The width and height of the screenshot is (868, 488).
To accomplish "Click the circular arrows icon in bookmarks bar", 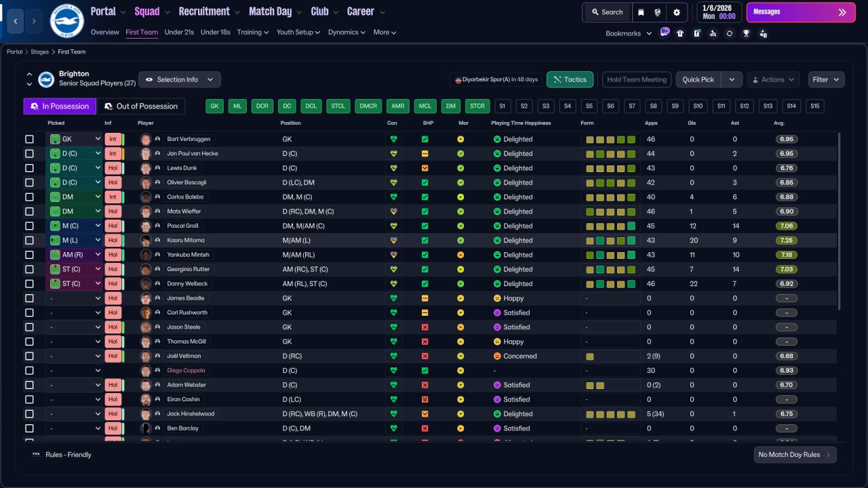I will click(x=729, y=33).
